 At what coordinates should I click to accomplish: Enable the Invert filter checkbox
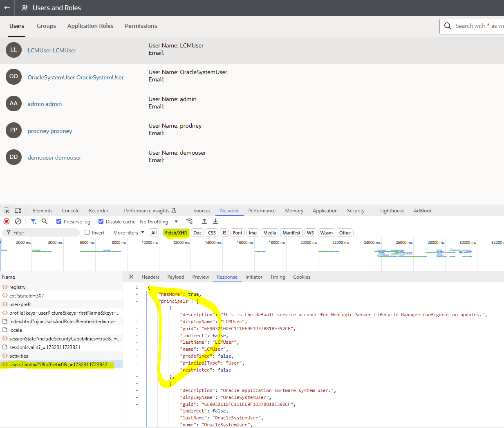click(87, 232)
